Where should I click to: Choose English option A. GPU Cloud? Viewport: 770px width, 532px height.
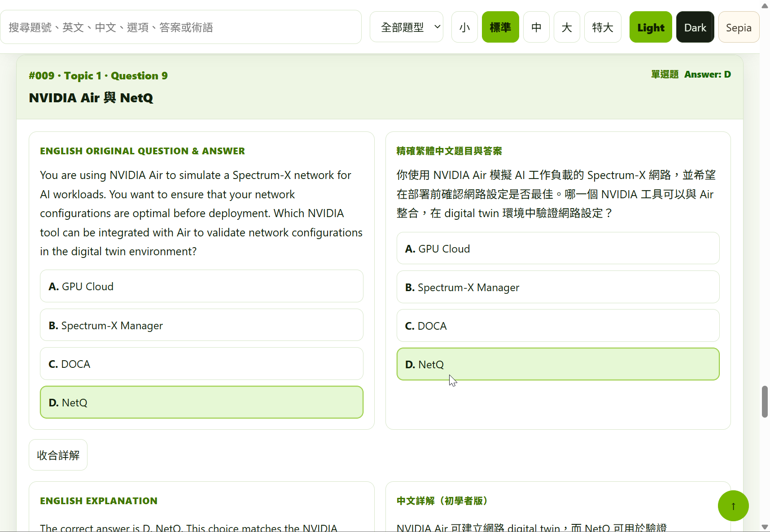(x=201, y=286)
